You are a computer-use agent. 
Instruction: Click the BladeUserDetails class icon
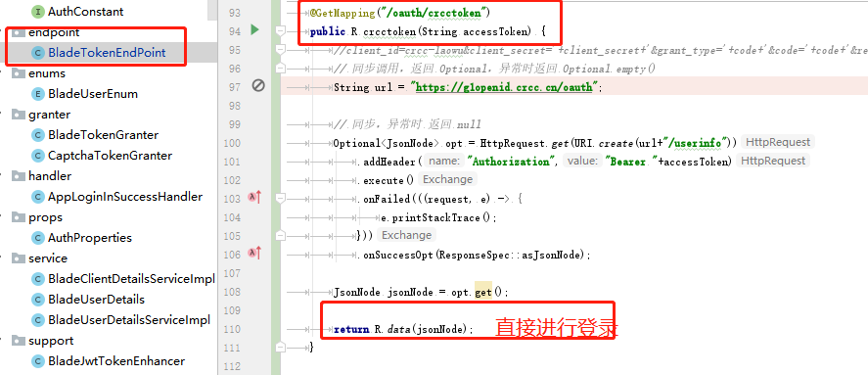pyautogui.click(x=38, y=300)
